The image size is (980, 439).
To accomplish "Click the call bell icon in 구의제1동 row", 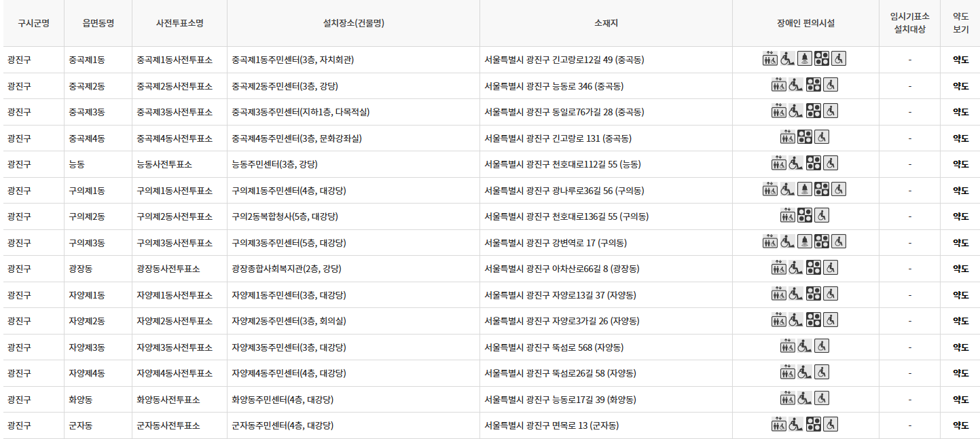I will 804,190.
